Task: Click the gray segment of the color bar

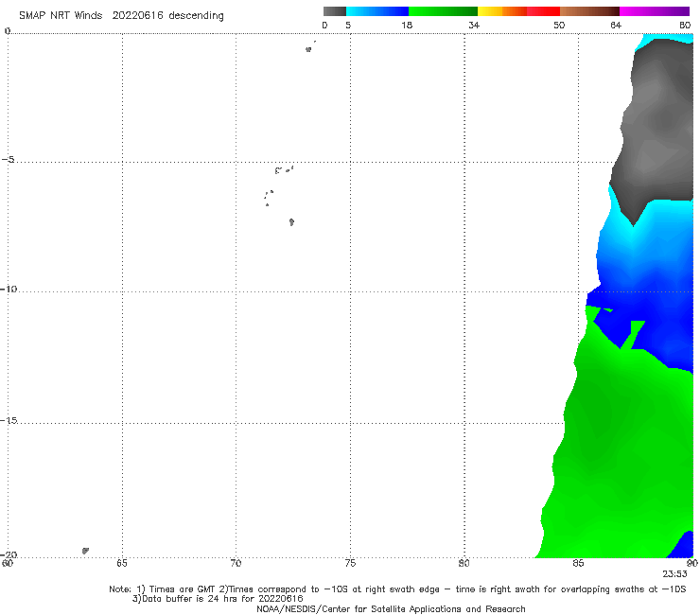Action: [x=335, y=11]
